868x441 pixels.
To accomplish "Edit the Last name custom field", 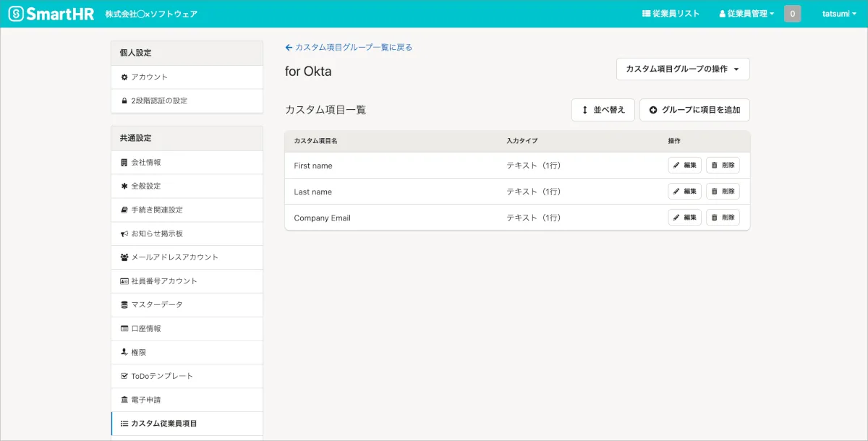I will click(x=684, y=192).
